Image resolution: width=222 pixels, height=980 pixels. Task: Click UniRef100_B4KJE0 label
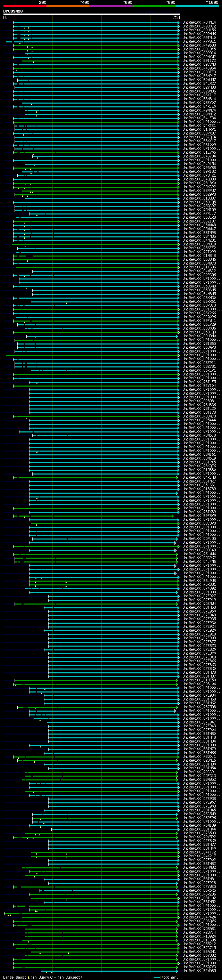click(199, 106)
